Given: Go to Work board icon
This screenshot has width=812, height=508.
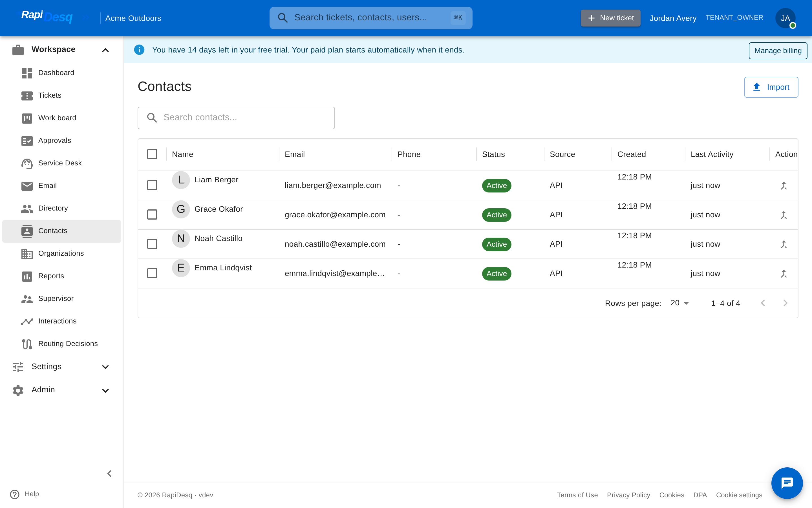Looking at the screenshot, I should [27, 118].
